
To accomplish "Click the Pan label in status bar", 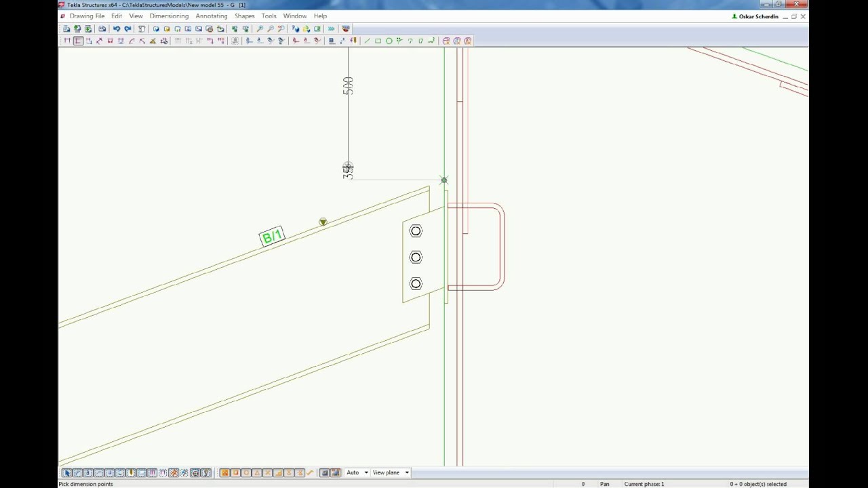I will (604, 484).
